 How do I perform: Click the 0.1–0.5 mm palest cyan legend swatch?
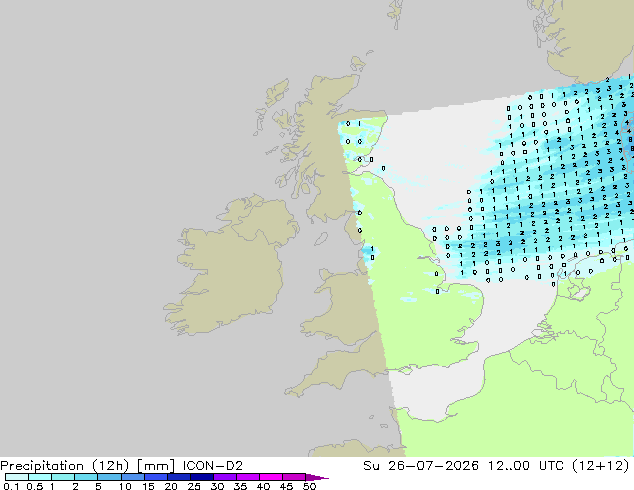(x=17, y=477)
